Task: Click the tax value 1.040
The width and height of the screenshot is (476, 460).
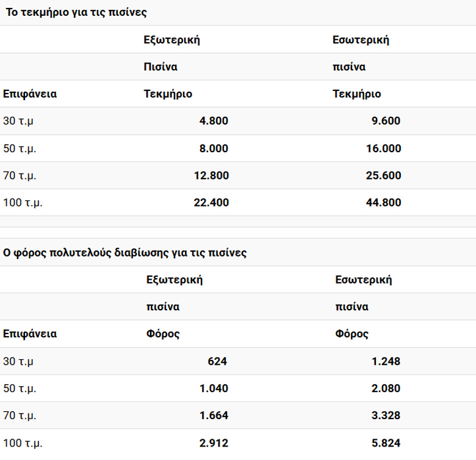Action: click(x=214, y=389)
